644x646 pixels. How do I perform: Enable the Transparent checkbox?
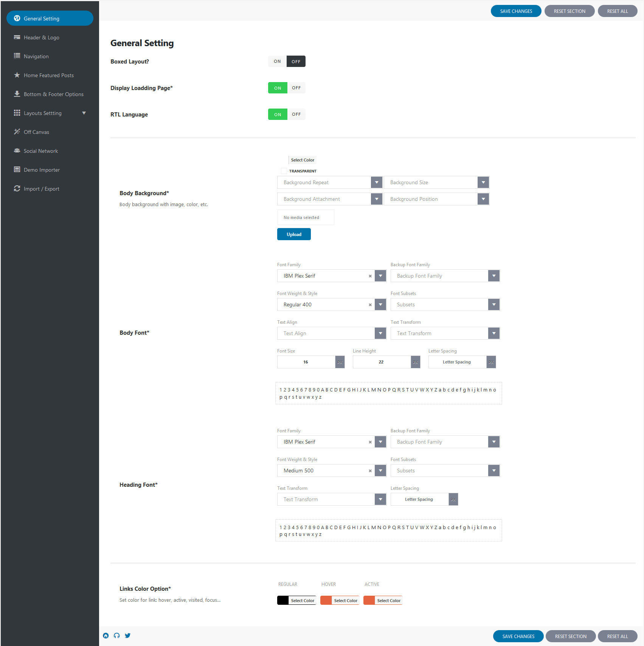click(x=284, y=171)
